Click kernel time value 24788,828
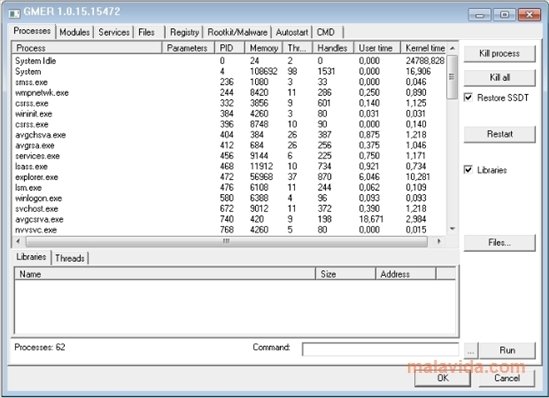 point(425,61)
